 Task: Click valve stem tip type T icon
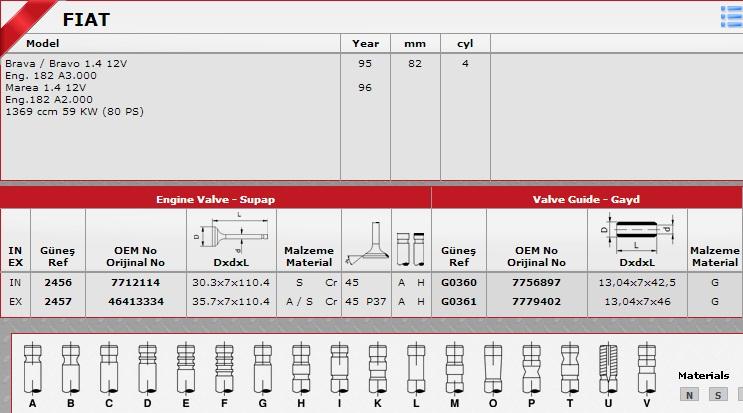point(570,368)
